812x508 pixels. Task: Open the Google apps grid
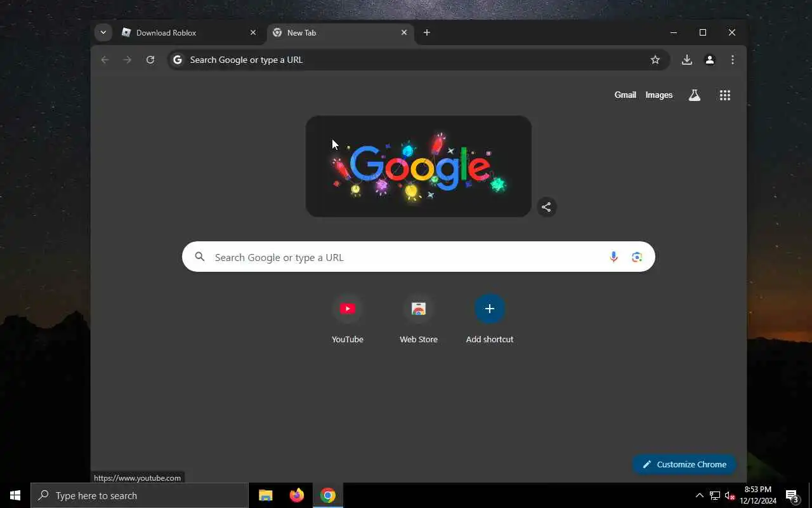tap(725, 95)
